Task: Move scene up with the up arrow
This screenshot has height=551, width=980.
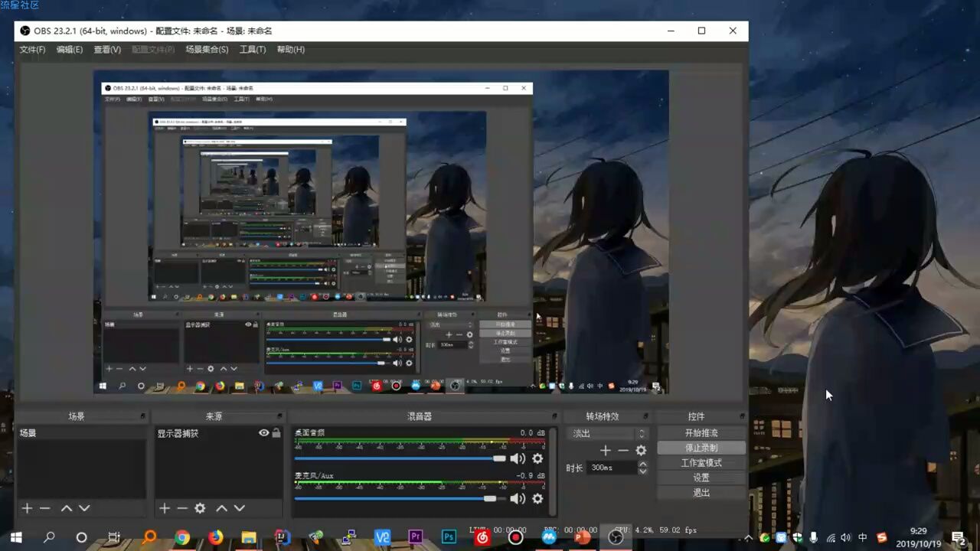Action: coord(67,508)
